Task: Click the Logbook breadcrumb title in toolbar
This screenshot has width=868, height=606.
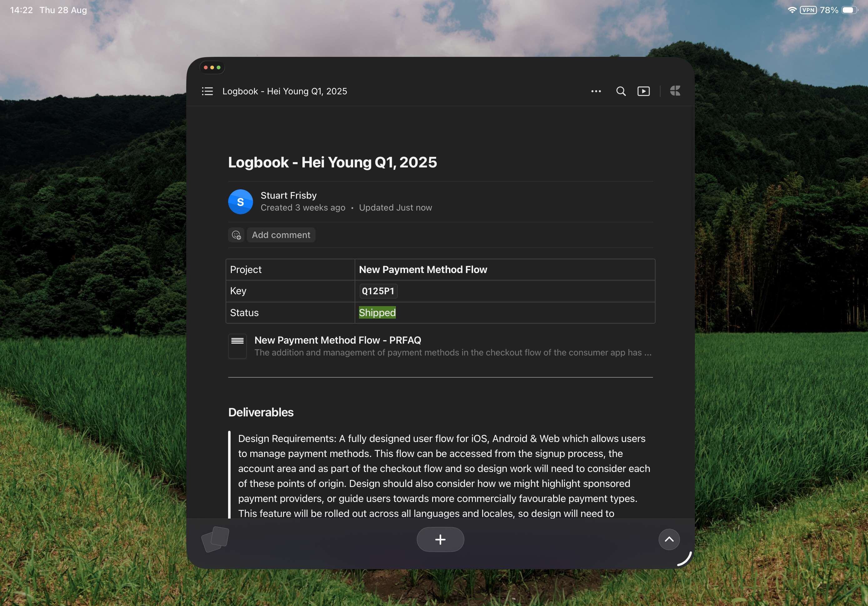Action: 284,92
